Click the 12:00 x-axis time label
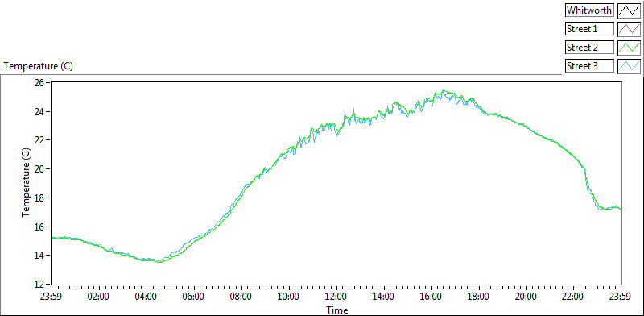The width and height of the screenshot is (644, 316). coord(336,297)
